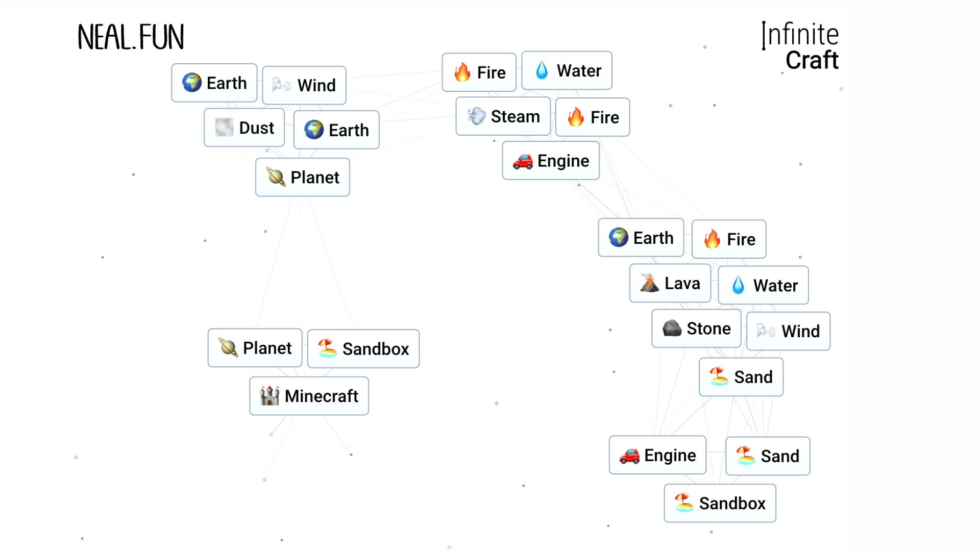Click the Infinite Craft logo
Image resolution: width=980 pixels, height=551 pixels.
[x=800, y=46]
